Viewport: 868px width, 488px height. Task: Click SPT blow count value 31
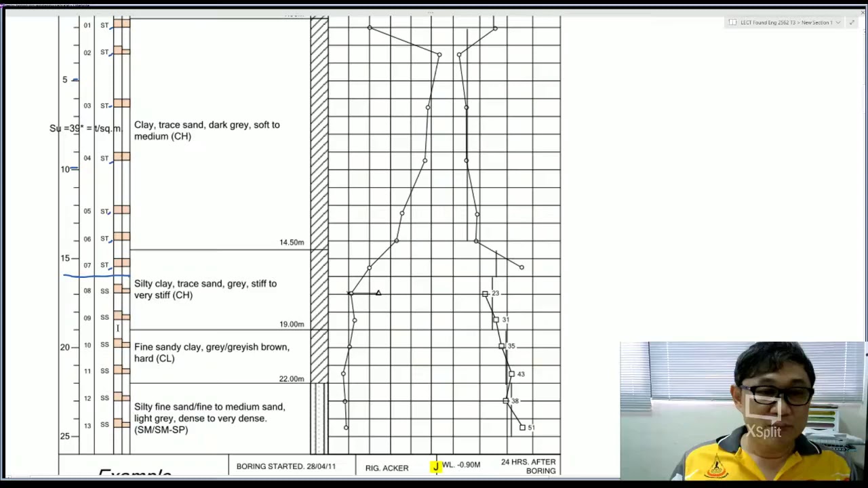(x=505, y=320)
